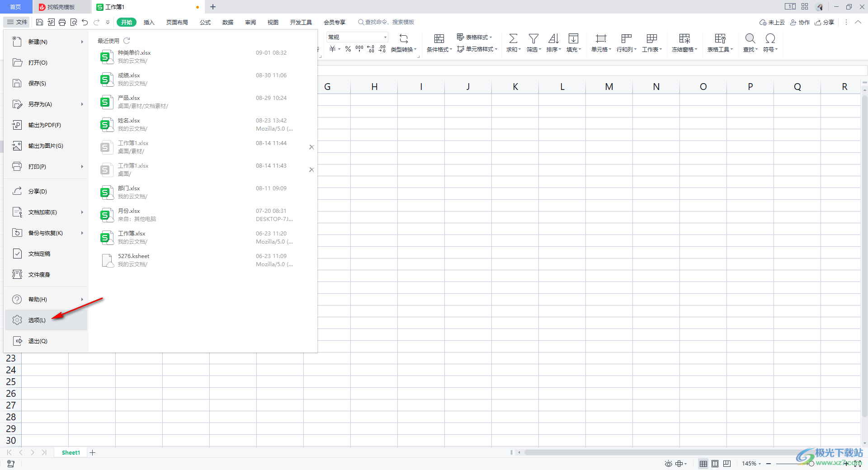Click the zoom slider handle
This screenshot has width=868, height=470.
pyautogui.click(x=811, y=464)
